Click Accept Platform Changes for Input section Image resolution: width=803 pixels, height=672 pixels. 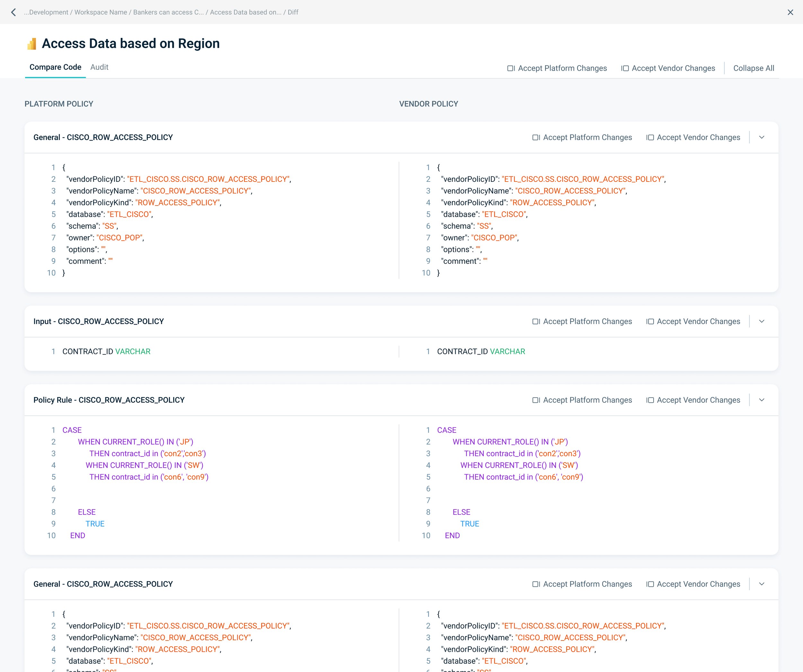(582, 321)
